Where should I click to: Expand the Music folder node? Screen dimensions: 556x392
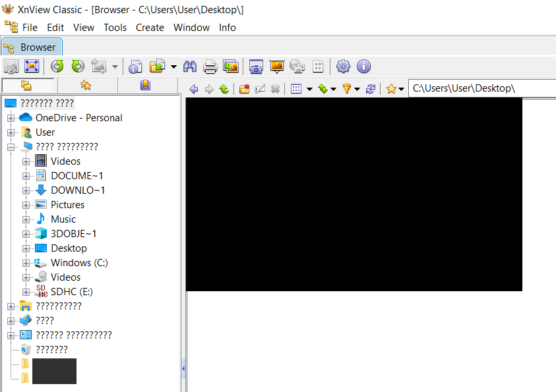click(x=26, y=219)
